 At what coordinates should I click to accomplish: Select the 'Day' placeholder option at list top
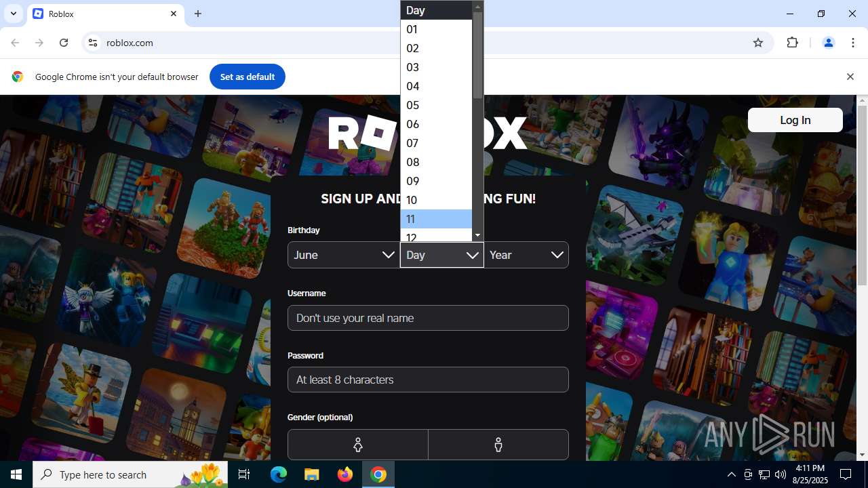pos(436,10)
